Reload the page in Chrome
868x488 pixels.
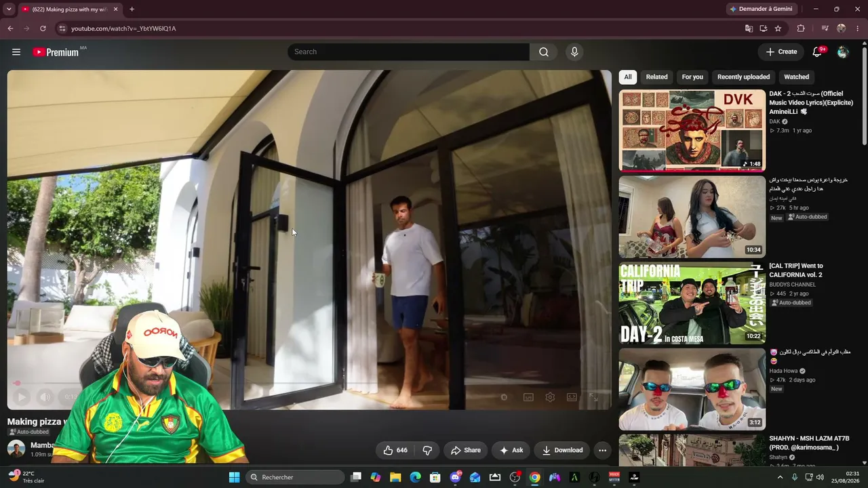pos(43,28)
